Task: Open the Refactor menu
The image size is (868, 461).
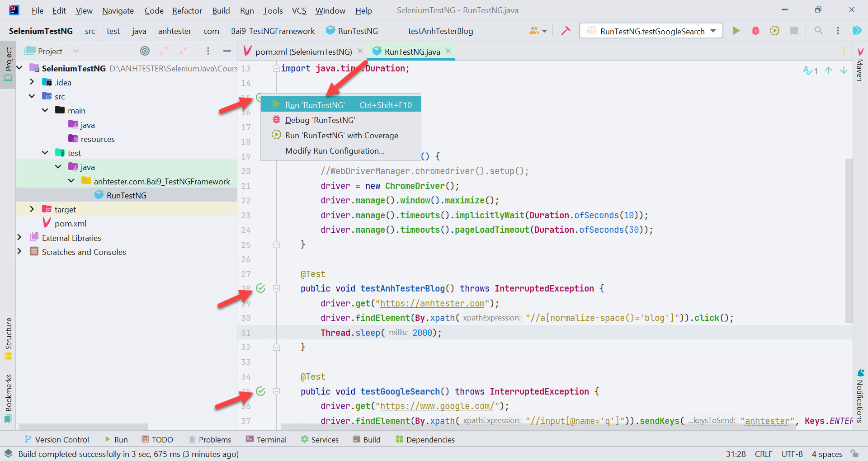Action: tap(187, 10)
